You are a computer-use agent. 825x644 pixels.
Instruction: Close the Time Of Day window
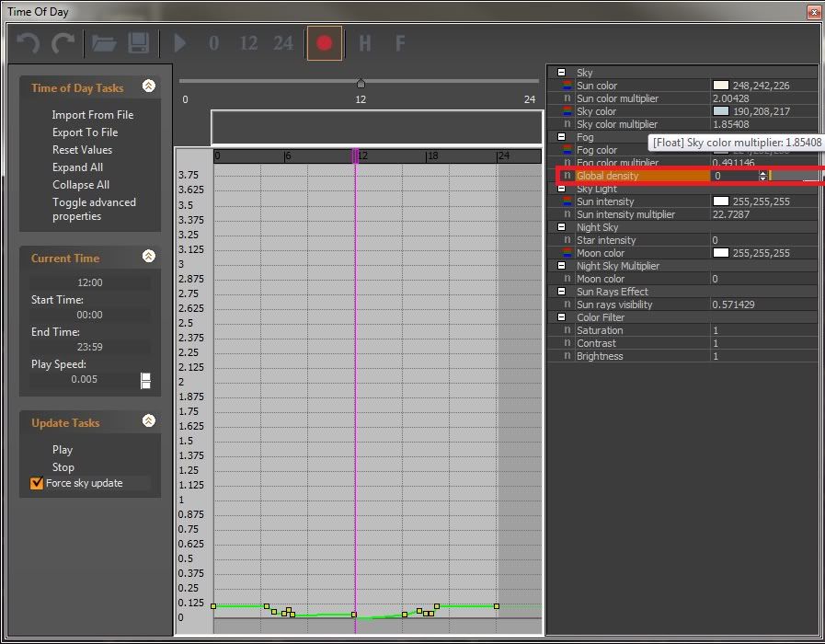(x=814, y=12)
